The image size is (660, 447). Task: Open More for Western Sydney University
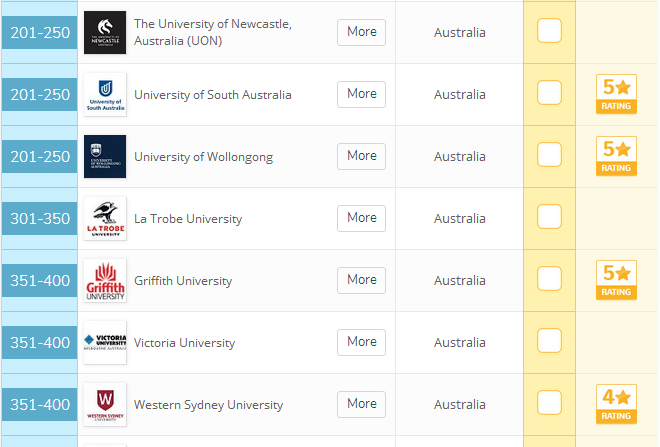361,404
